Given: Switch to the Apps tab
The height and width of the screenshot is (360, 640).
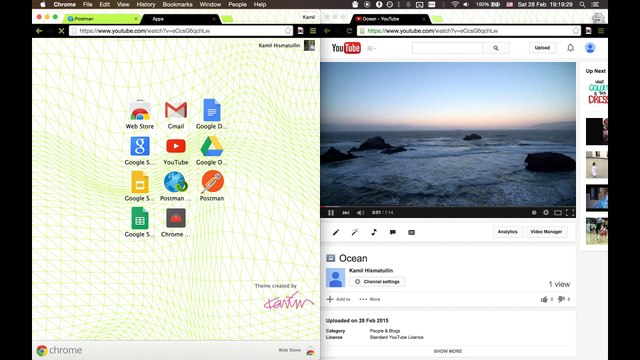Looking at the screenshot, I should (182, 19).
